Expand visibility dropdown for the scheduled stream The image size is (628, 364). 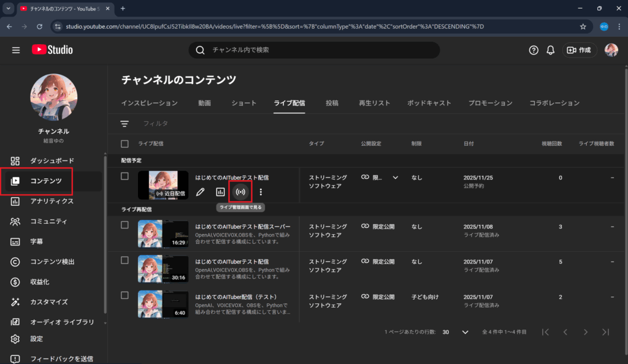point(395,177)
